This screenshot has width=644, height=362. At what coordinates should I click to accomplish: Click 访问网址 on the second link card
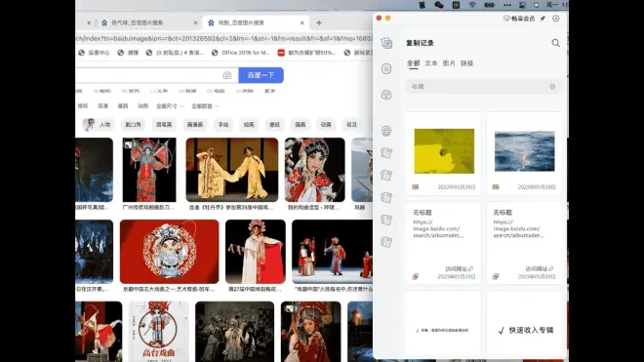540,268
